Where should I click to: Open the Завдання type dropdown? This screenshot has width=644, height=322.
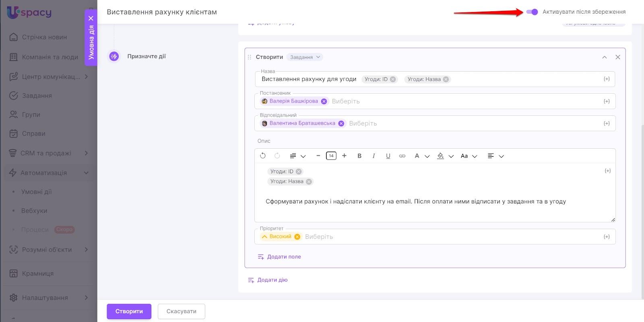coord(305,57)
